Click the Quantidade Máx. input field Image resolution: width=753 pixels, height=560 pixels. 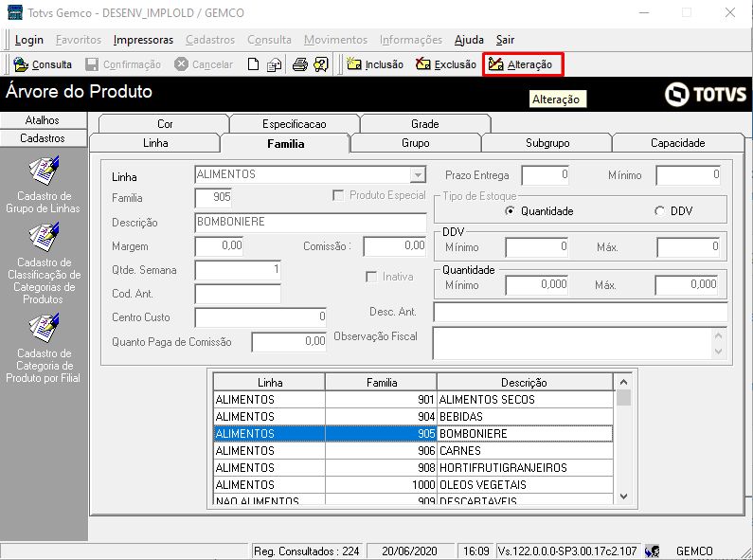[x=687, y=285]
